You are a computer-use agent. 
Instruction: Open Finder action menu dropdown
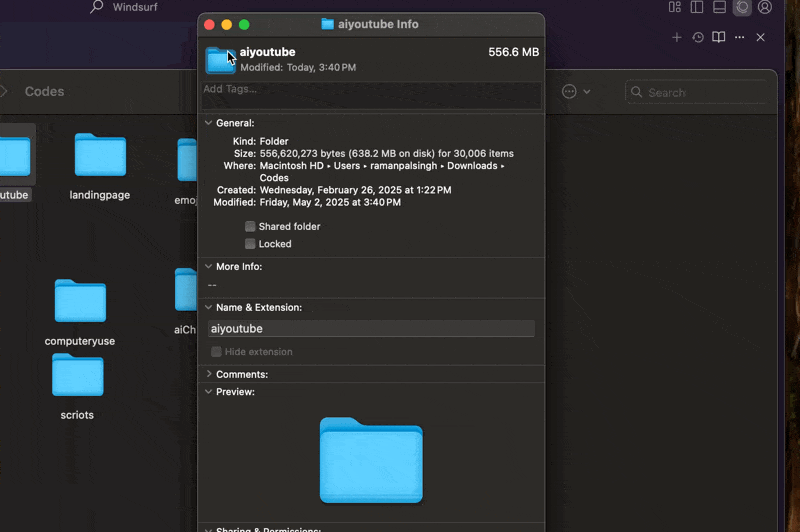tap(575, 91)
